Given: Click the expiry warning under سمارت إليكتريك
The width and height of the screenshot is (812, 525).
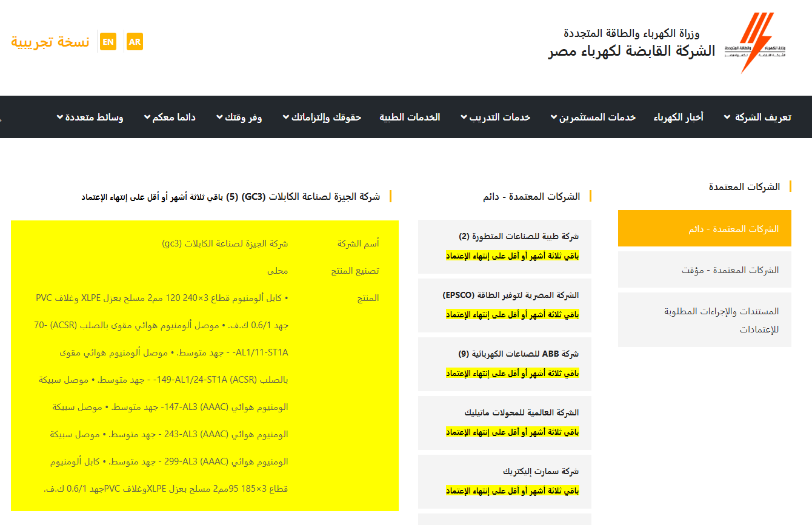Looking at the screenshot, I should pyautogui.click(x=513, y=490).
